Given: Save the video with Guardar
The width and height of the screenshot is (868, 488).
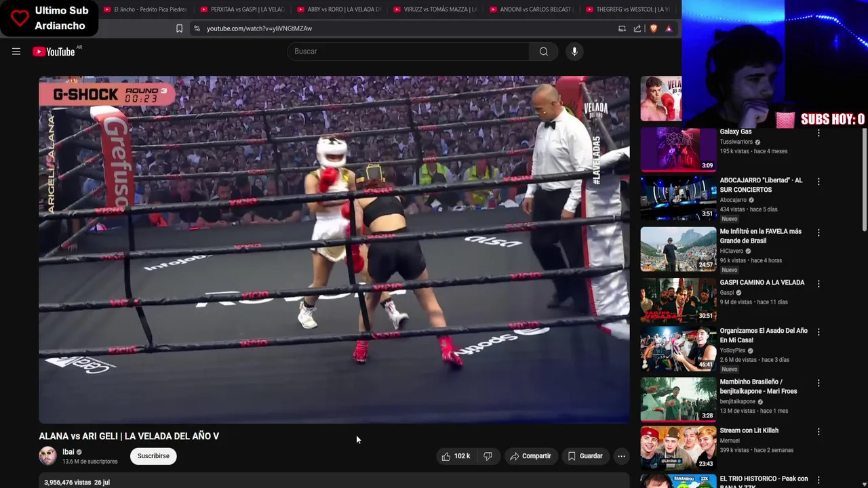Looking at the screenshot, I should click(585, 456).
